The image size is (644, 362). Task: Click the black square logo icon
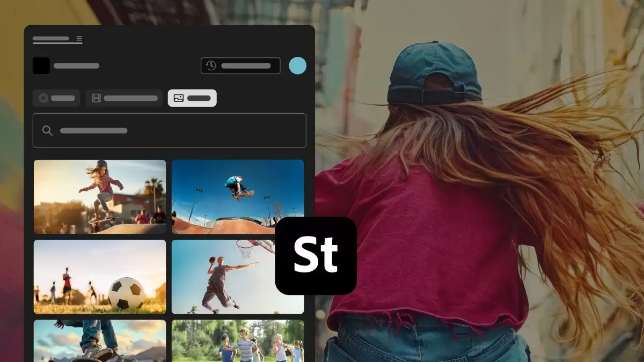click(x=41, y=66)
